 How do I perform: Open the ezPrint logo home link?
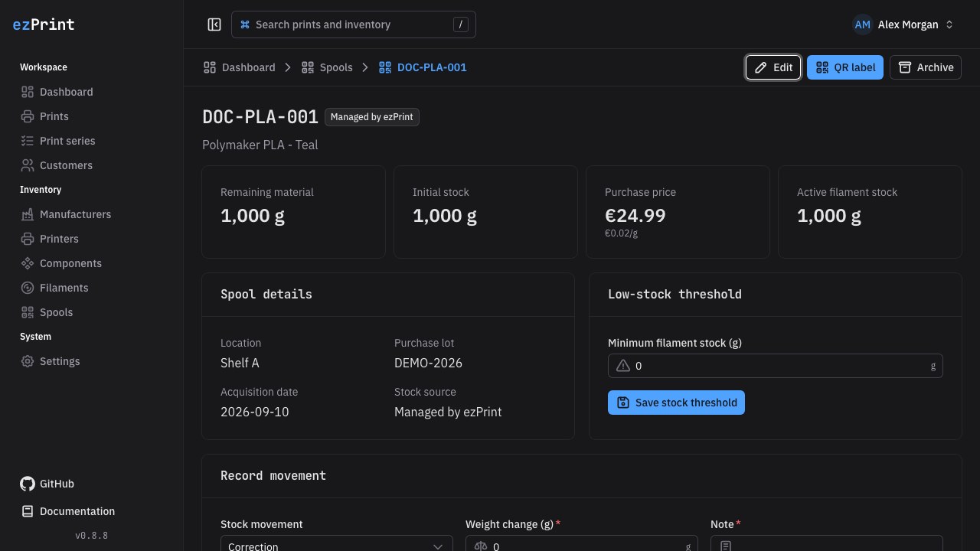pos(44,24)
